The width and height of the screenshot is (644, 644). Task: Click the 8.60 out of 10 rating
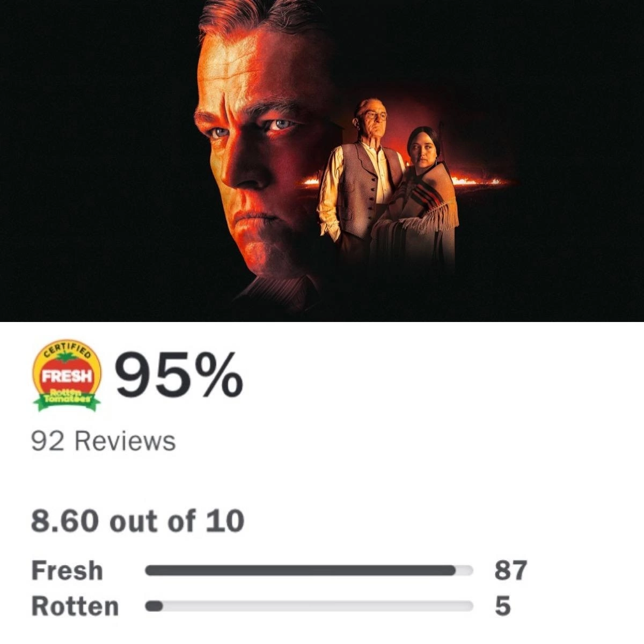point(137,521)
